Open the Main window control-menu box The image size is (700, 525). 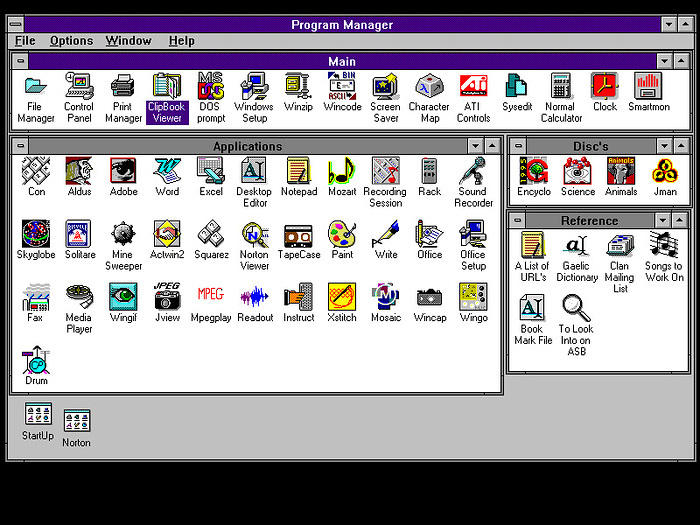click(x=21, y=61)
